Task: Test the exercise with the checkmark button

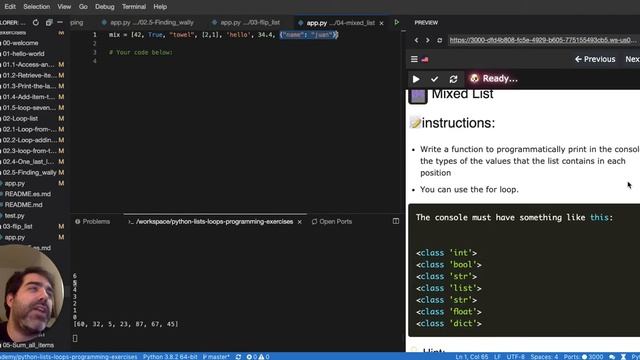Action: (434, 79)
